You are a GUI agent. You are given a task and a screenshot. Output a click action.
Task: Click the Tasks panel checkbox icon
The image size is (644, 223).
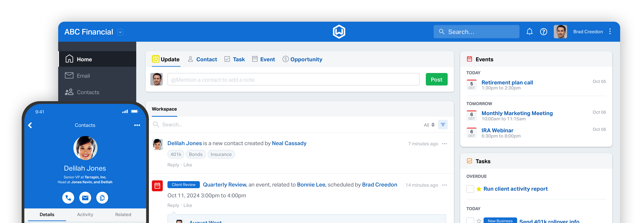[x=469, y=161]
